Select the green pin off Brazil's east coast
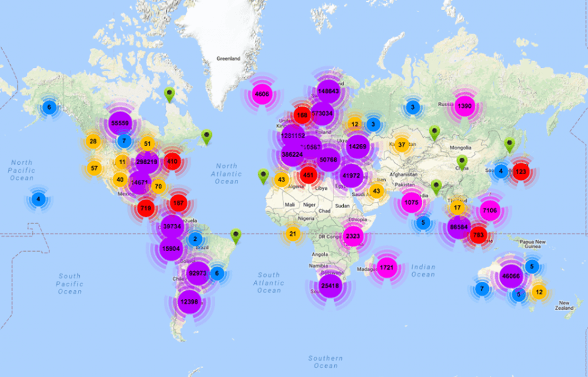The image size is (588, 377). pos(236,235)
